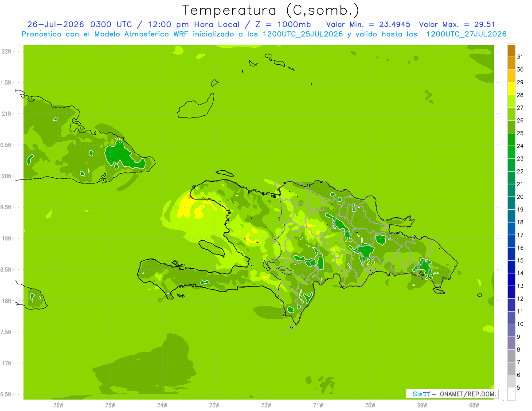
Task: Click the '71W' longitude axis label
Action: point(318,405)
